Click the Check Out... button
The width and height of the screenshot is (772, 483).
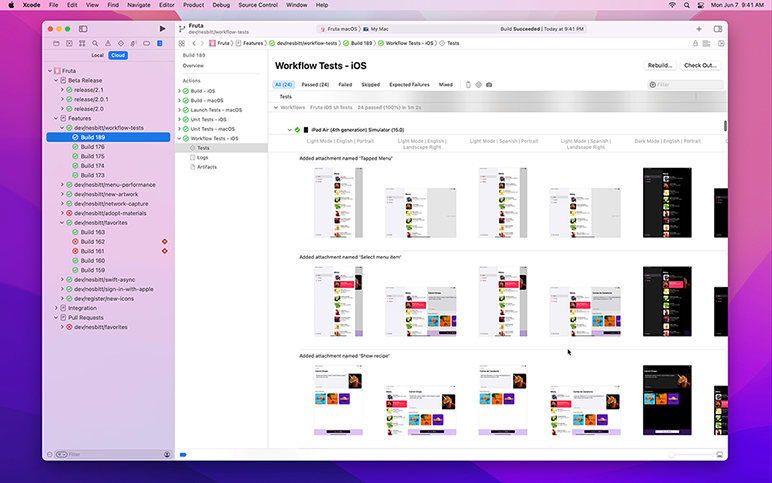tap(700, 65)
